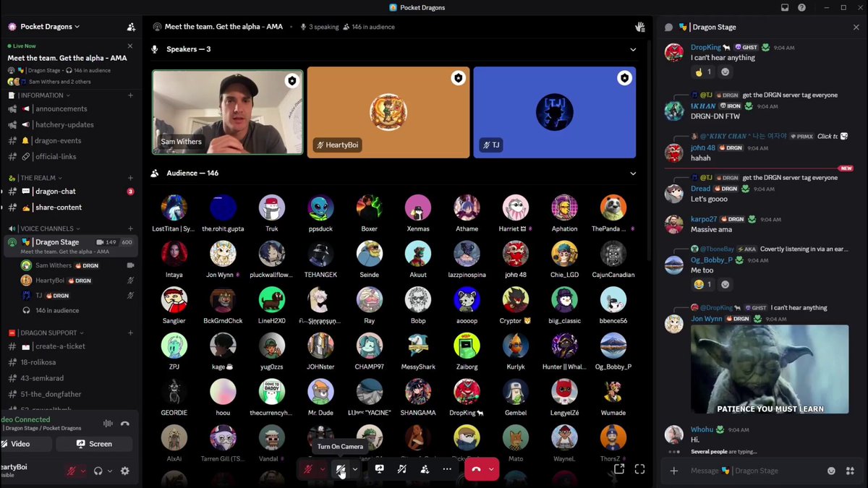Open the emoji picker in chat

831,471
